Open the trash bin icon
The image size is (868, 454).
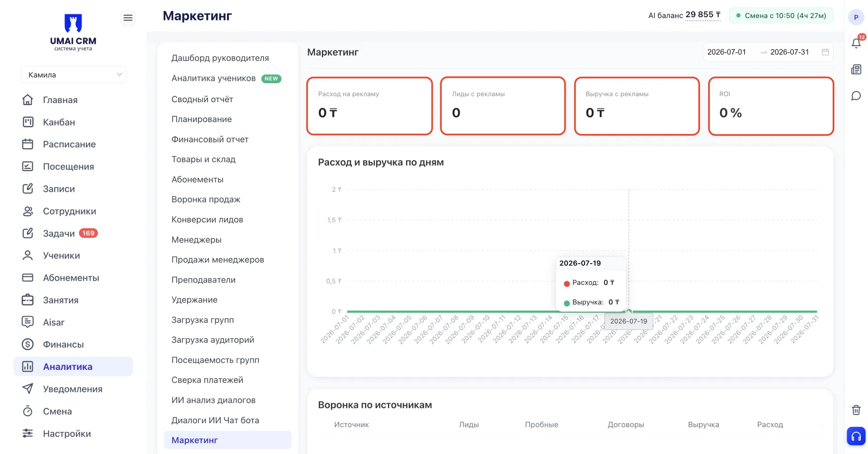click(x=856, y=410)
